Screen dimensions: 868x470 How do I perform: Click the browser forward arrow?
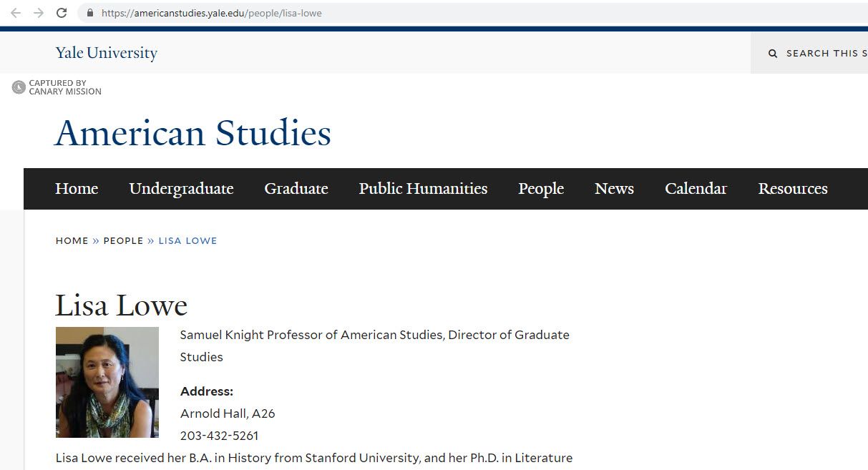tap(39, 13)
